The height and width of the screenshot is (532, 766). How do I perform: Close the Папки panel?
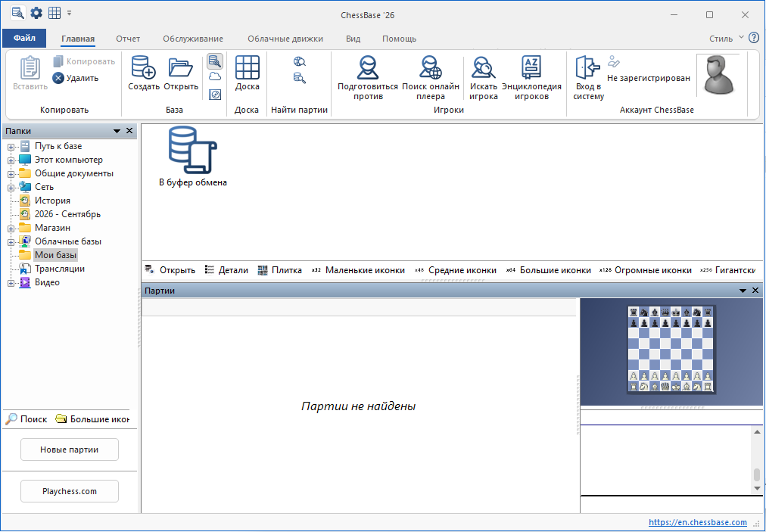point(129,130)
